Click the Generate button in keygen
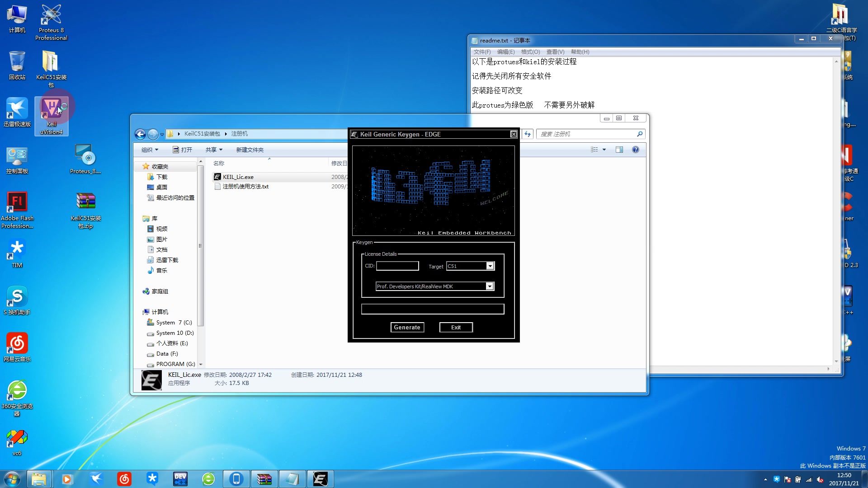The image size is (868, 488). (407, 327)
